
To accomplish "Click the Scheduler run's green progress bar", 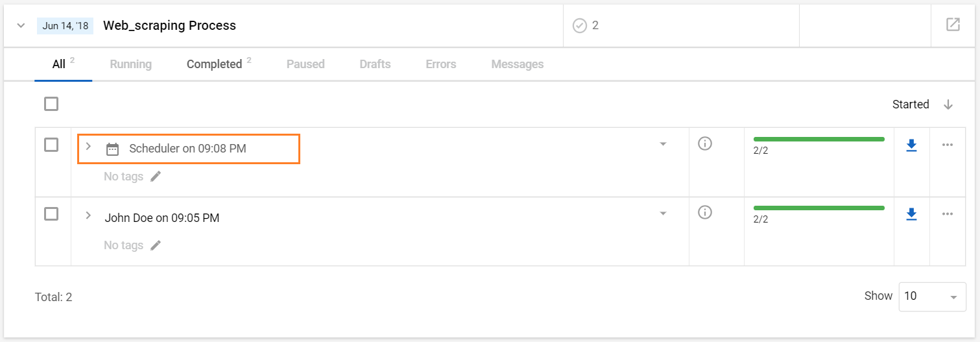I will [819, 139].
